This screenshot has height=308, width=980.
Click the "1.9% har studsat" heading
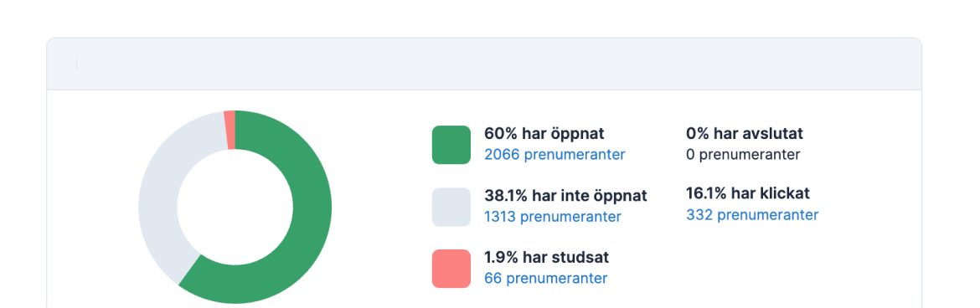pyautogui.click(x=546, y=257)
